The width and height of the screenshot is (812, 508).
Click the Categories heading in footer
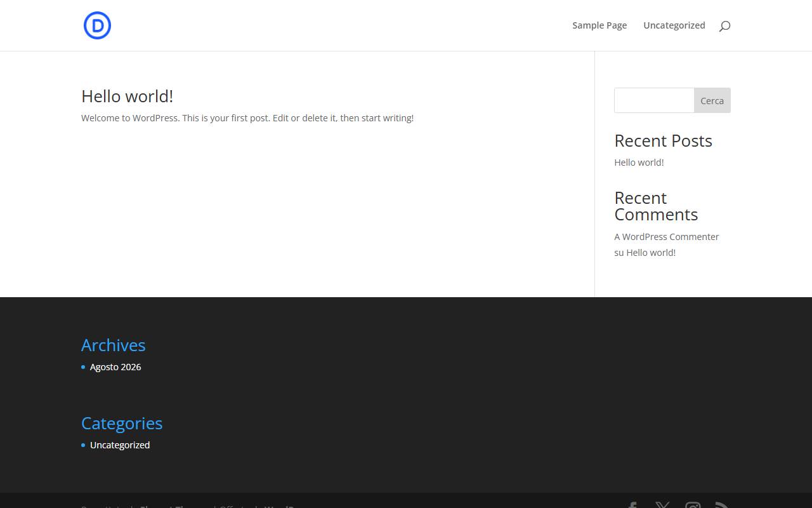pyautogui.click(x=122, y=423)
